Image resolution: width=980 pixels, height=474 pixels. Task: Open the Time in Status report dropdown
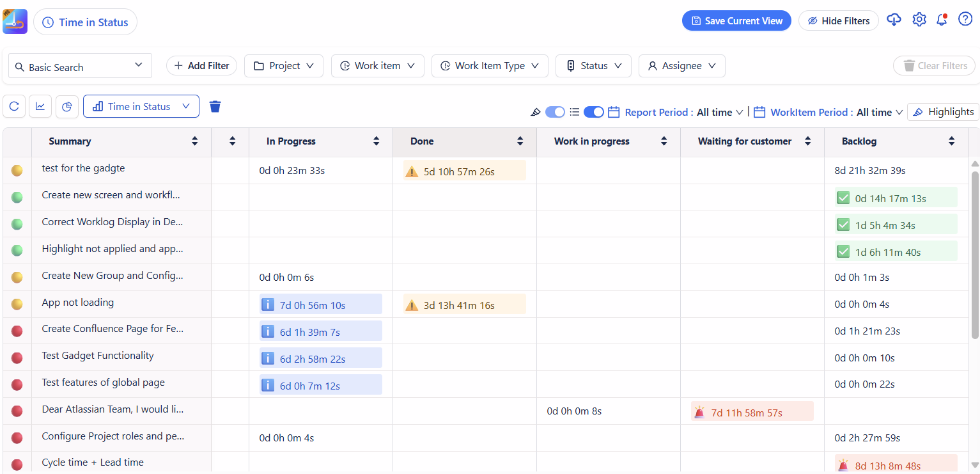[x=141, y=107]
